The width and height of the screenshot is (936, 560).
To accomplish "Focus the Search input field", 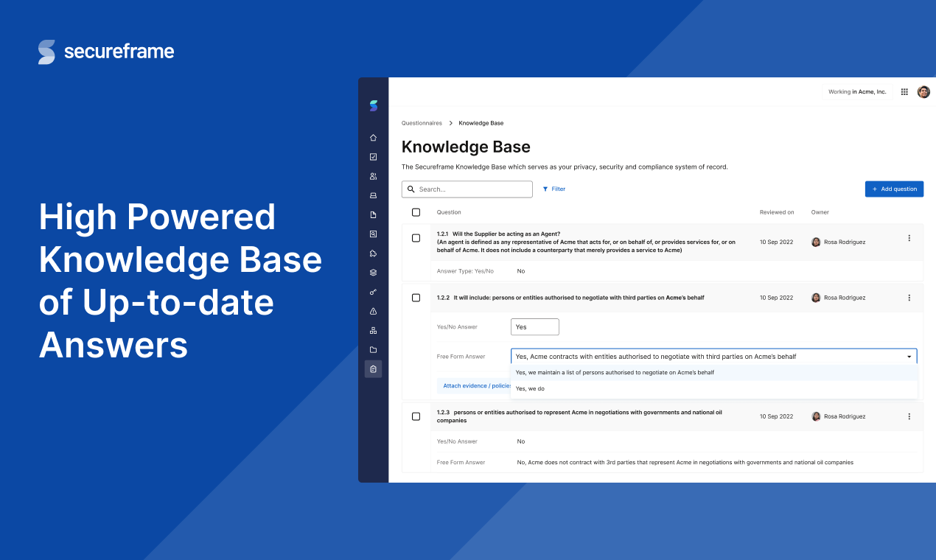I will pyautogui.click(x=467, y=189).
